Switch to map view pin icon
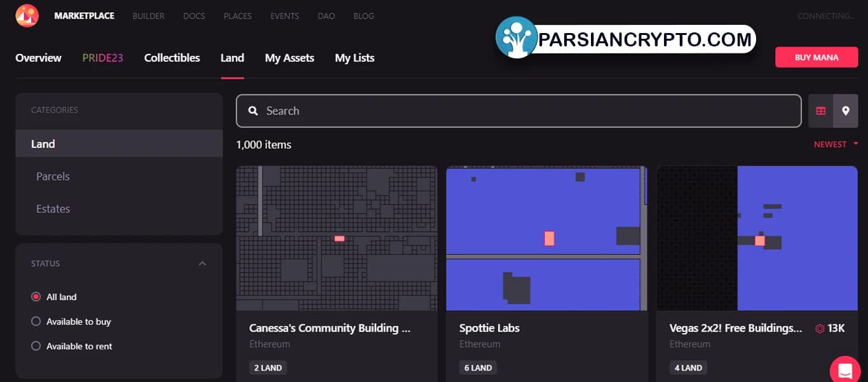 (846, 111)
